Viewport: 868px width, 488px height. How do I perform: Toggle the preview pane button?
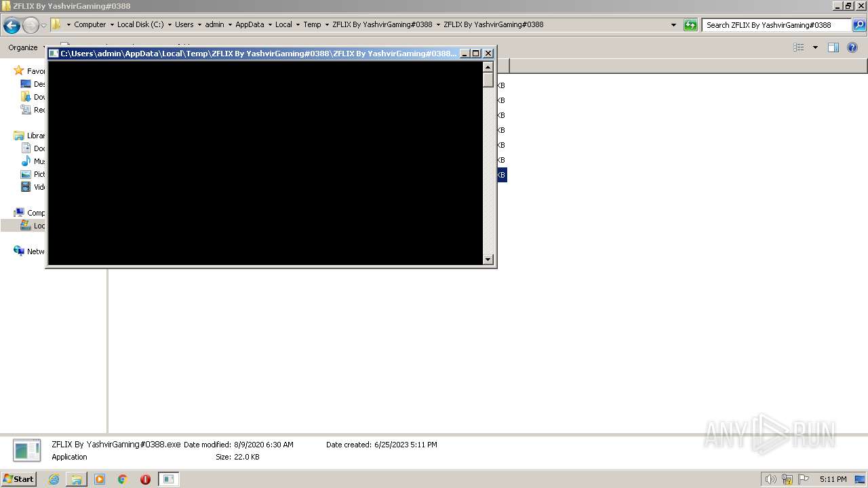click(833, 47)
